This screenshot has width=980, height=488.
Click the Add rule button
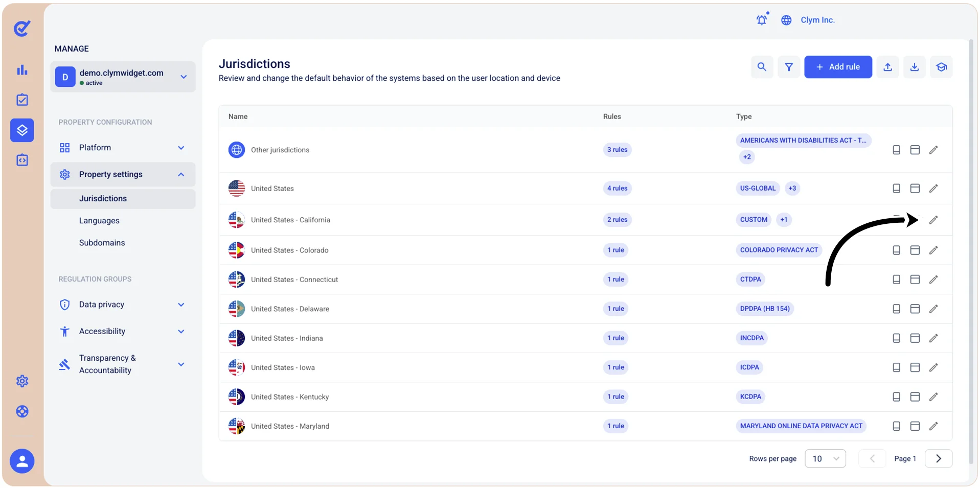click(x=838, y=67)
